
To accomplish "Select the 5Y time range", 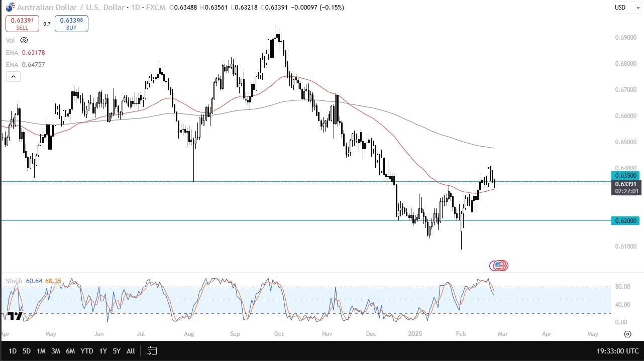I will pyautogui.click(x=117, y=351).
